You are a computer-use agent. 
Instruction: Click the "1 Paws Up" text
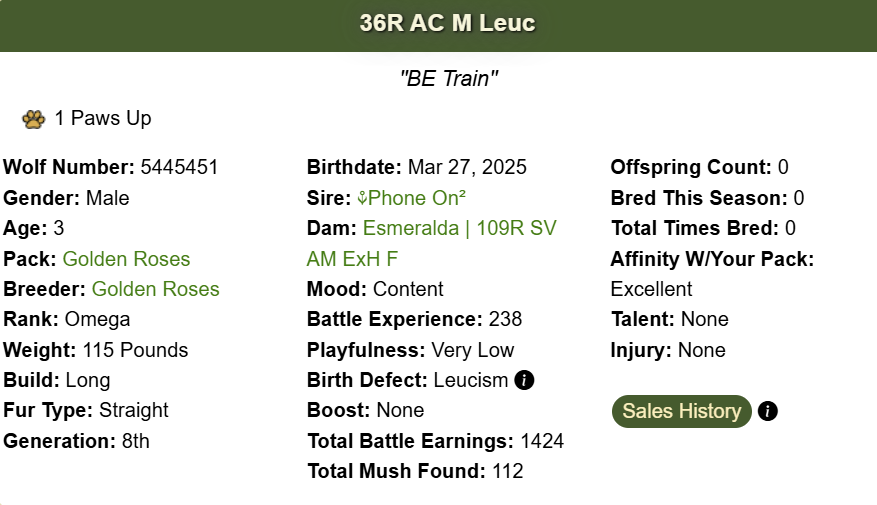point(103,119)
